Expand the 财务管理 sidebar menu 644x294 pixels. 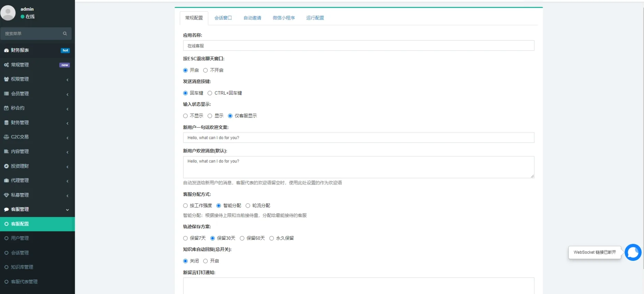point(20,122)
